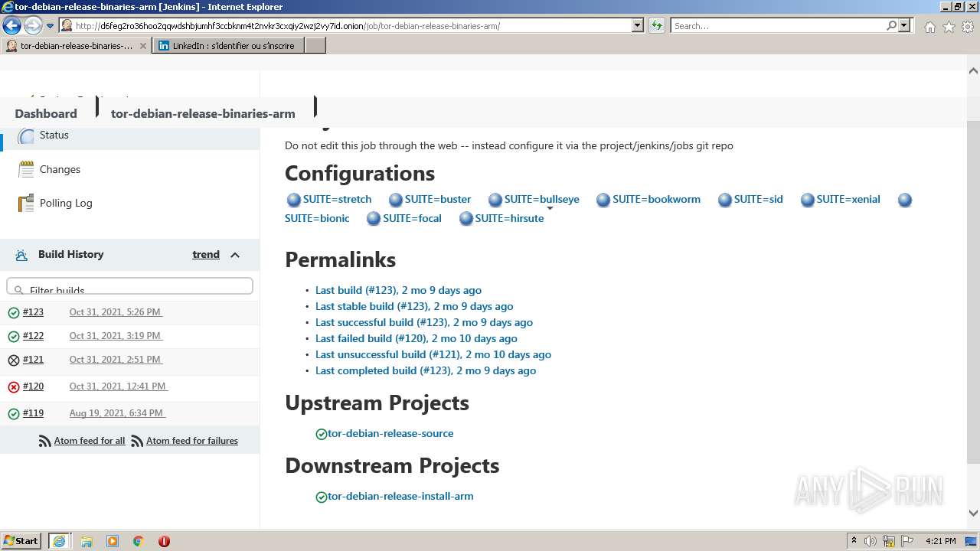Click success status icon for build #122
The image size is (980, 551).
coord(14,336)
